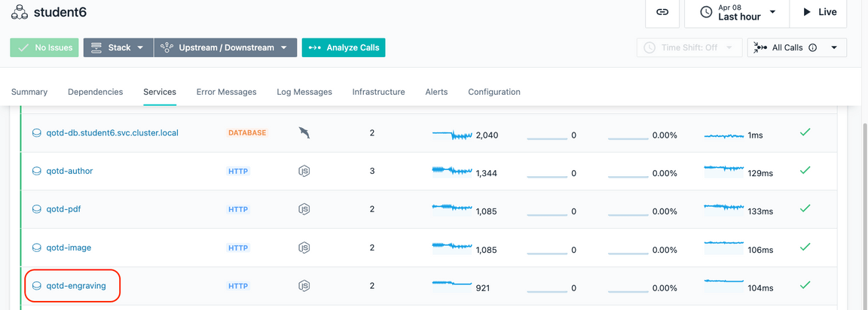
Task: Open the Log Messages tab
Action: [304, 92]
